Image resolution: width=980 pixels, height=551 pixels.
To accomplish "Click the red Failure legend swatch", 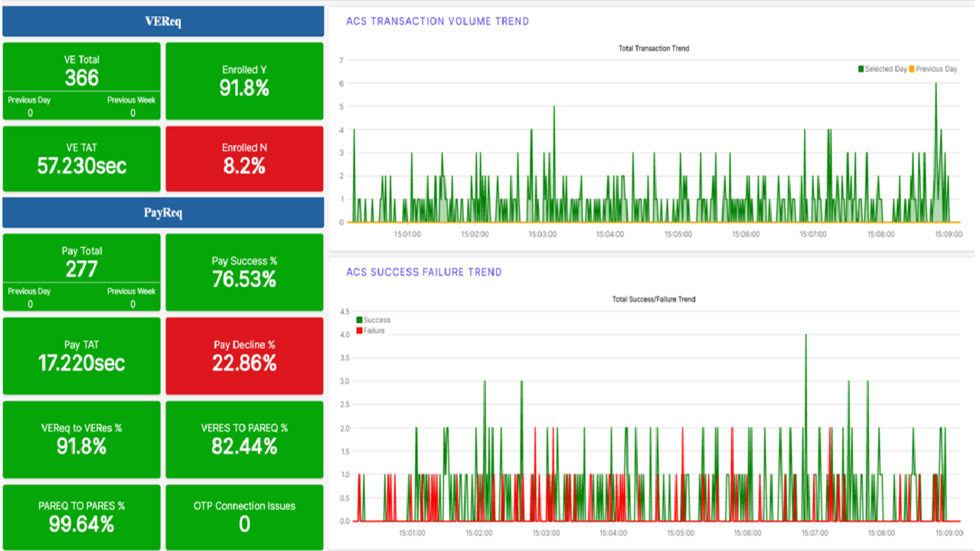I will pyautogui.click(x=359, y=331).
